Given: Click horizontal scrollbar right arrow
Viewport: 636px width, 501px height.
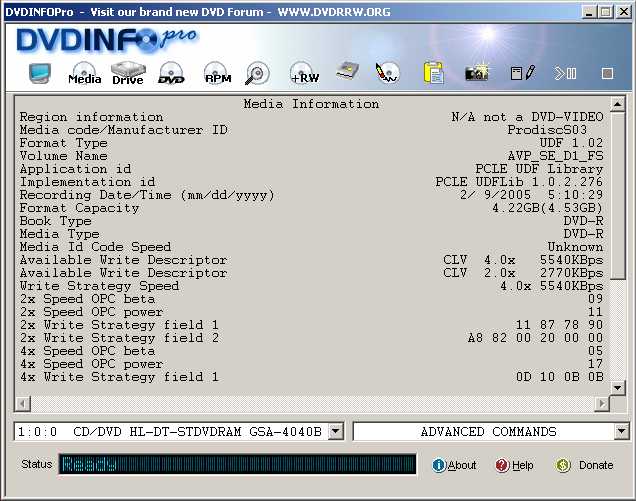Looking at the screenshot, I should click(602, 404).
